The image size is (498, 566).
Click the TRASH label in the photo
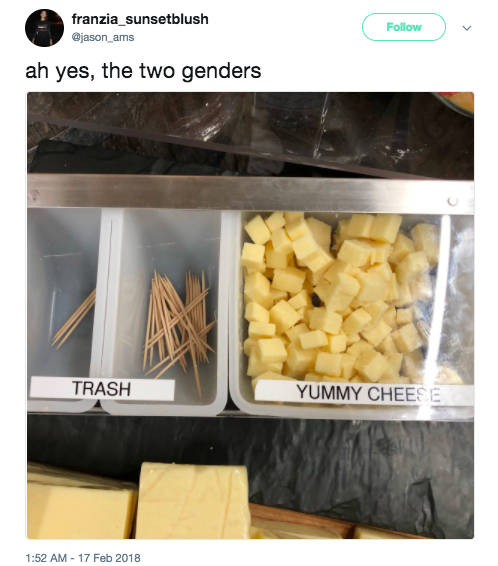pos(102,388)
